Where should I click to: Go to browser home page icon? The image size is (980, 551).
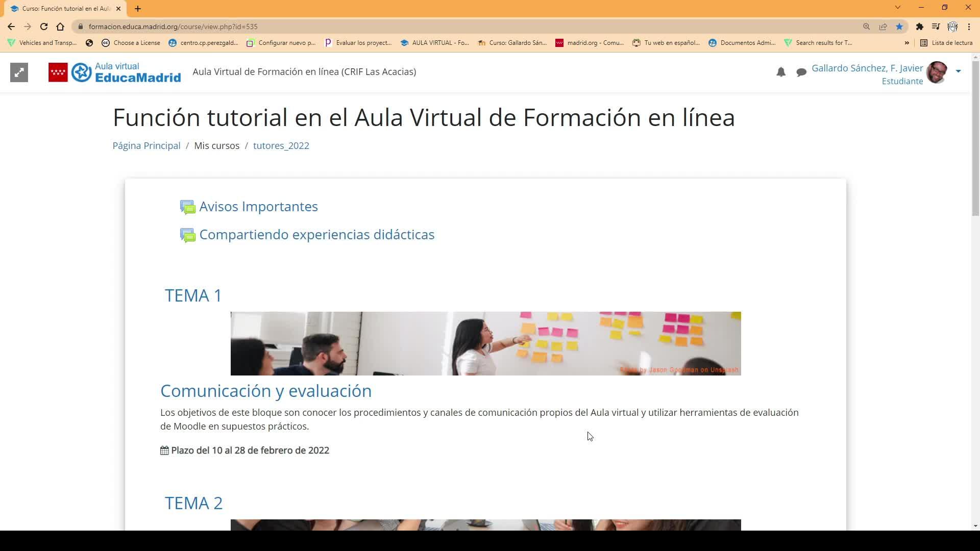point(60,27)
